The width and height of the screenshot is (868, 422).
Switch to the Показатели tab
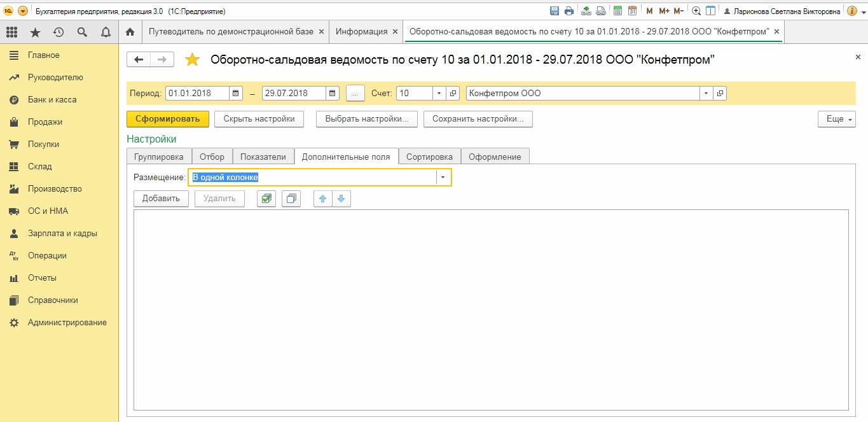[263, 157]
